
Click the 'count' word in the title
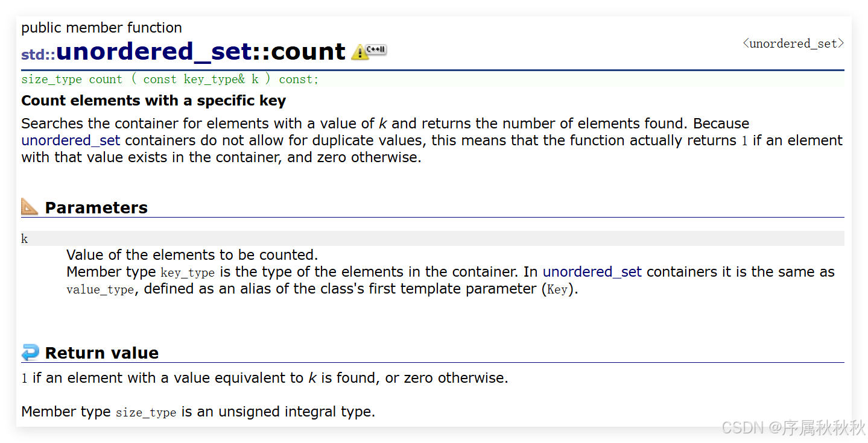pyautogui.click(x=308, y=52)
